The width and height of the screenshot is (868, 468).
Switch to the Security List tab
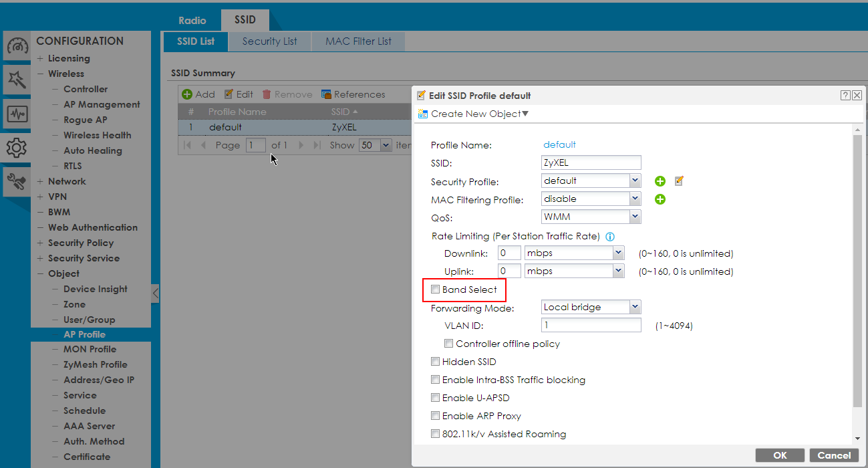pyautogui.click(x=269, y=41)
